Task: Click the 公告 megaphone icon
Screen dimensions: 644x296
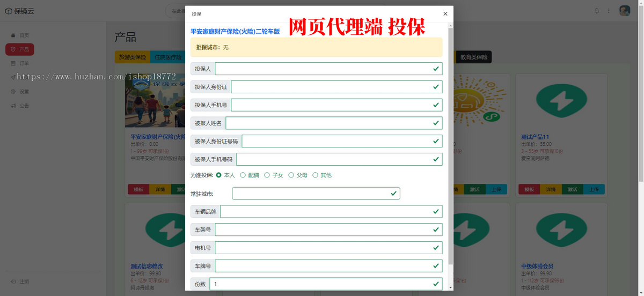Action: (13, 106)
